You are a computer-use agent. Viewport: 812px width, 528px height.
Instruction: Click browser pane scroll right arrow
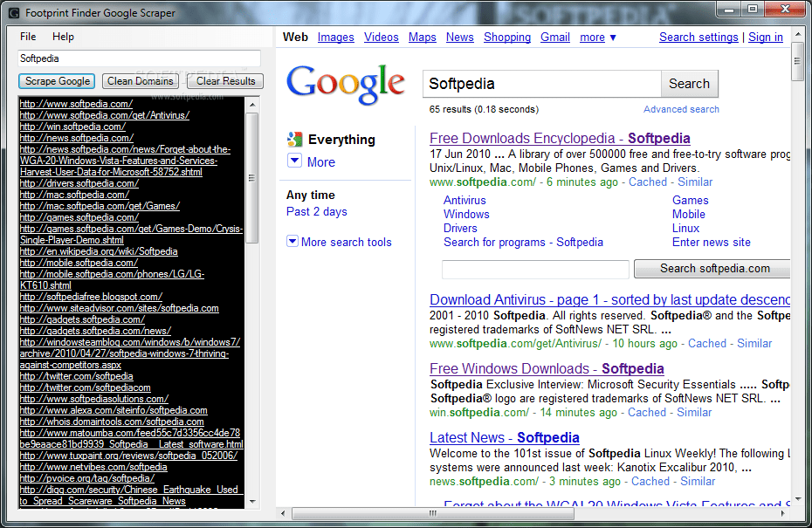point(782,513)
